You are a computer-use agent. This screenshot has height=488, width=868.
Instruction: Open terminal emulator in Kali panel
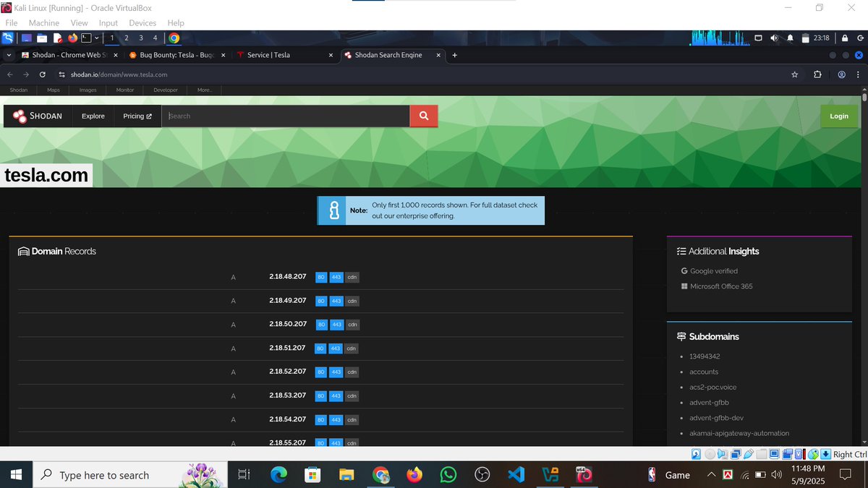85,38
